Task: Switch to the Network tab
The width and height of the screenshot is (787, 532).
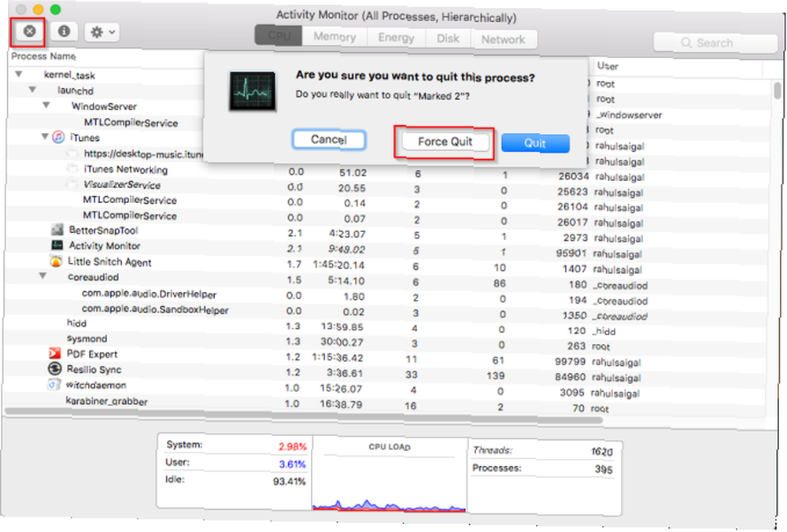Action: 504,39
